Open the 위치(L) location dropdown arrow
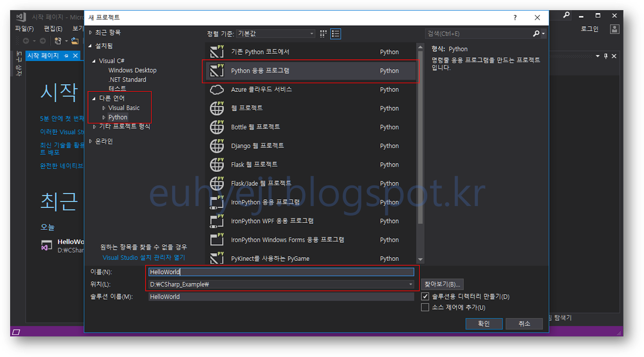Image resolution: width=644 pixels, height=357 pixels. pyautogui.click(x=411, y=284)
